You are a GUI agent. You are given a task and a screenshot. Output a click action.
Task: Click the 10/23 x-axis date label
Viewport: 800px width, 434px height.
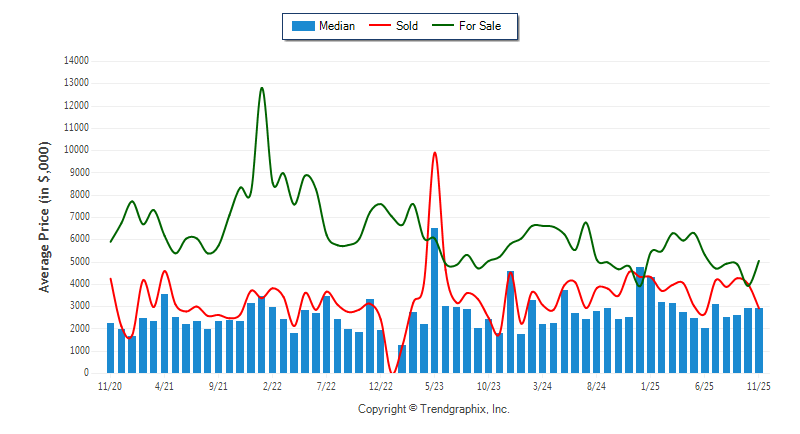click(x=488, y=385)
